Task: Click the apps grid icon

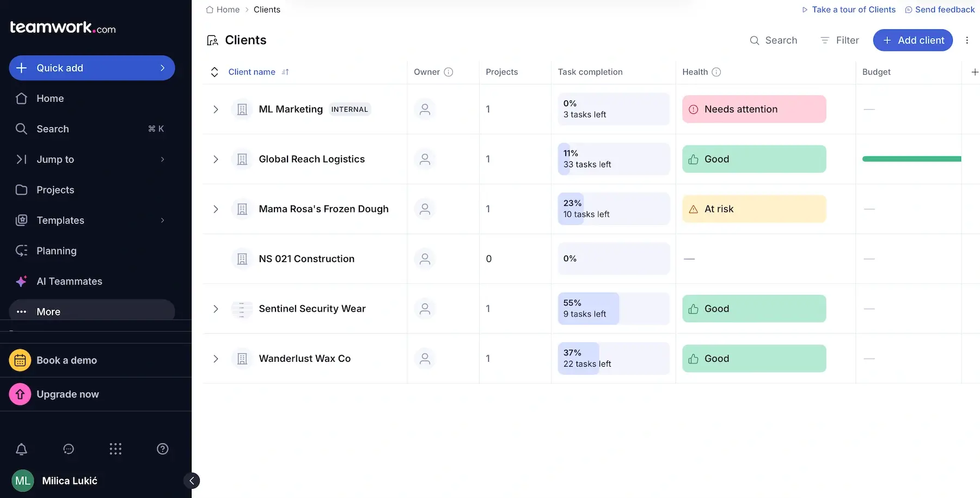Action: click(115, 449)
